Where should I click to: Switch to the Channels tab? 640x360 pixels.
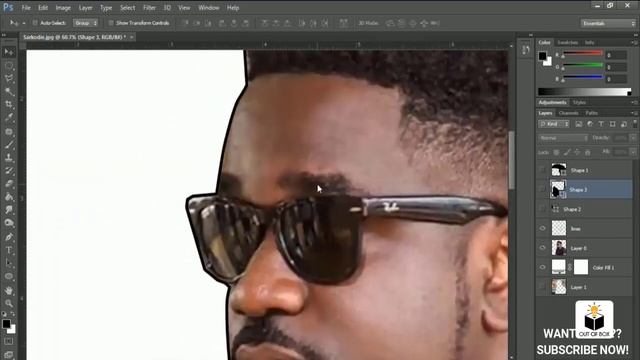tap(569, 113)
